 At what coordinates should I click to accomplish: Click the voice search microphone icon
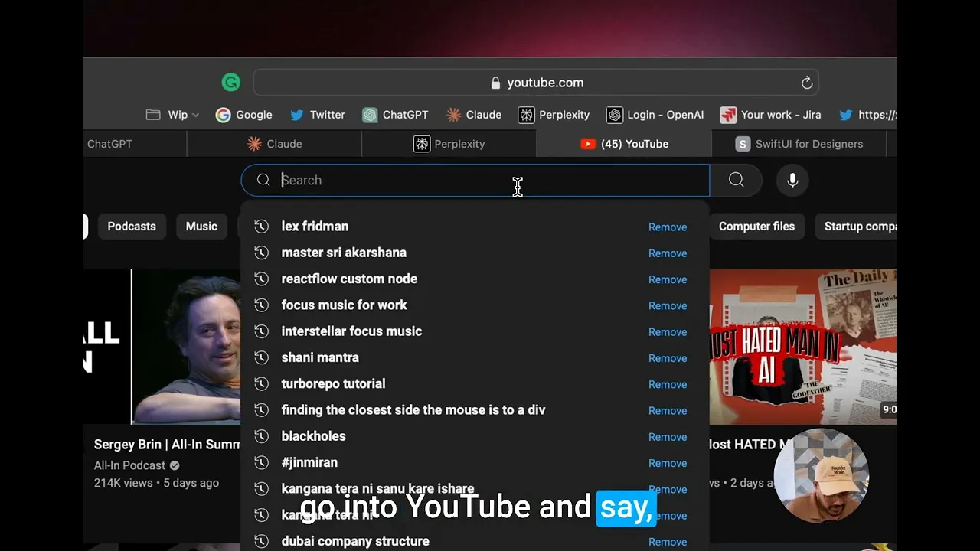[792, 181]
